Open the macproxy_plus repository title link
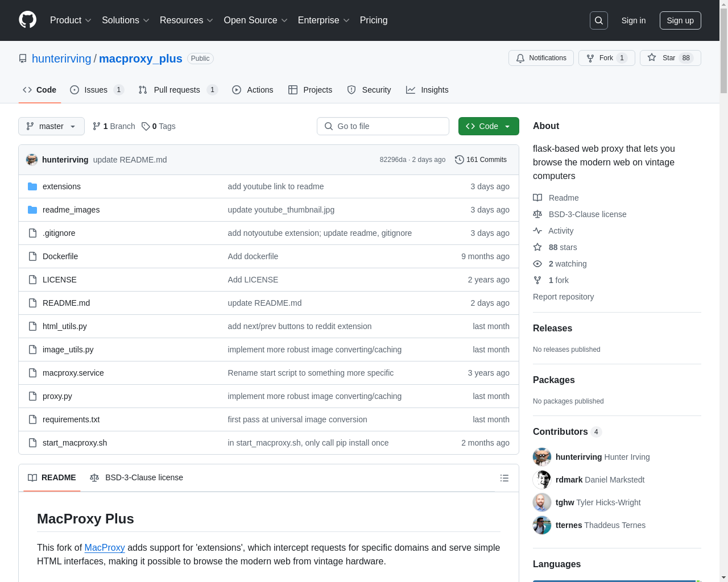 (x=140, y=59)
